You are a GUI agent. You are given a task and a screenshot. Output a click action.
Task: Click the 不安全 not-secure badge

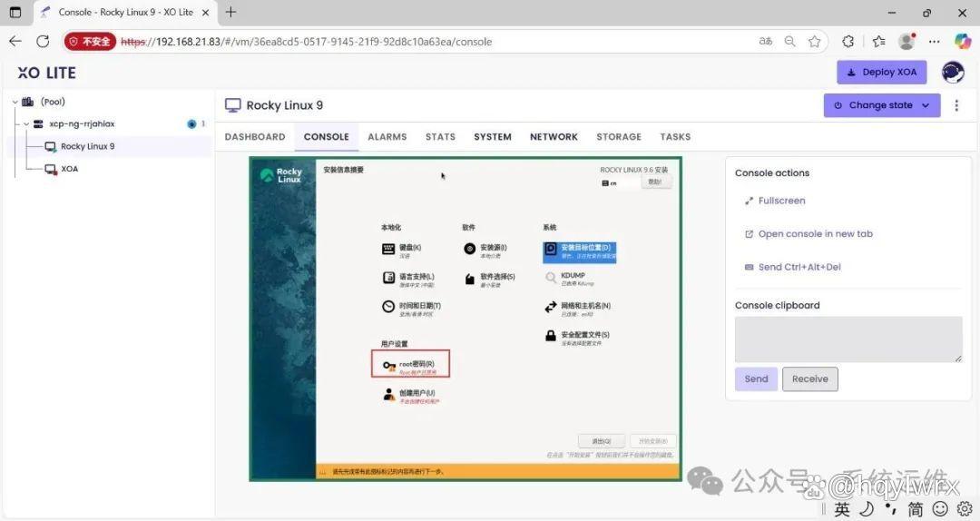pos(89,41)
